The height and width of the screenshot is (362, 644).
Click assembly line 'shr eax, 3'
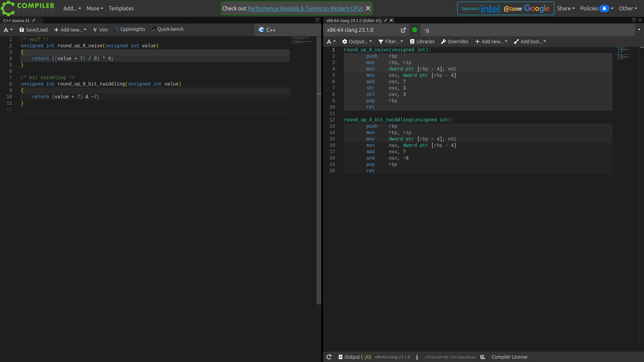(x=386, y=88)
